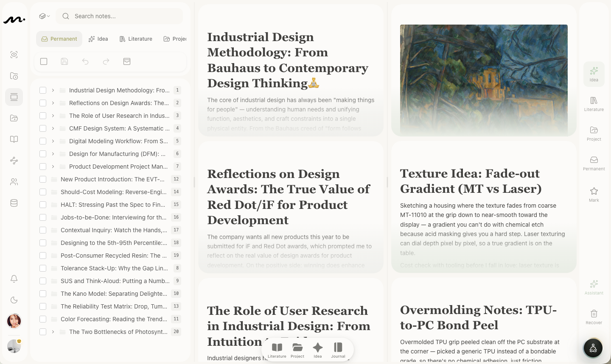Select Project in the right panel

click(x=594, y=133)
